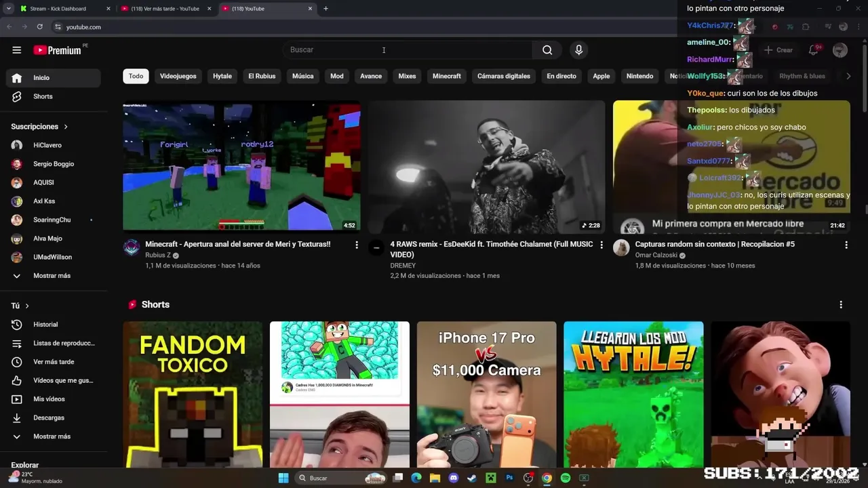
Task: Open Spotify from the taskbar
Action: click(x=566, y=479)
